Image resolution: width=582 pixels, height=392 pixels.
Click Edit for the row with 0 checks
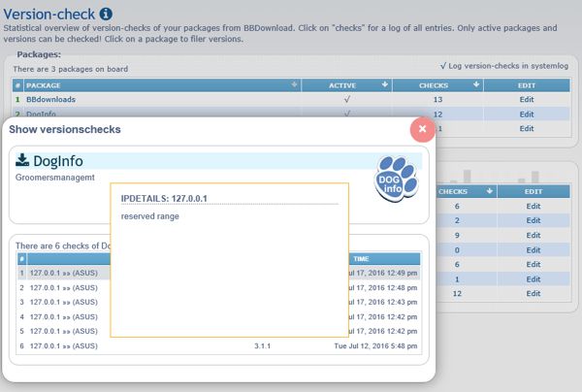pos(533,249)
